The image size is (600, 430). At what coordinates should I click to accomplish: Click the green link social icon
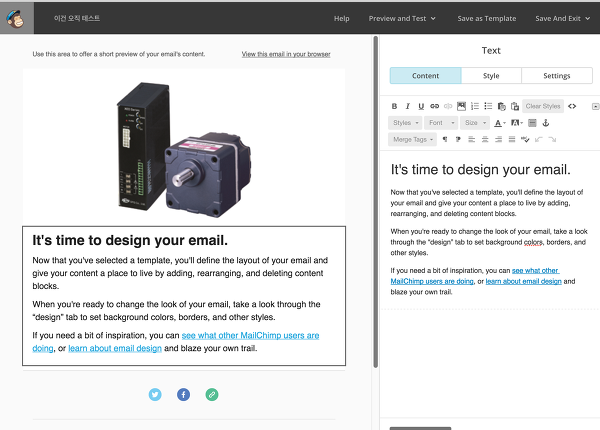click(x=212, y=394)
